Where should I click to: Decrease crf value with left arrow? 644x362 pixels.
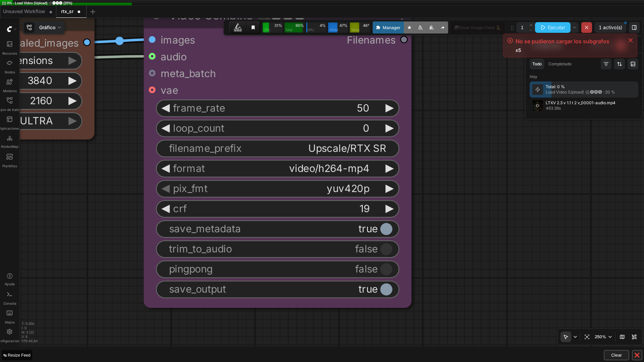[166, 209]
